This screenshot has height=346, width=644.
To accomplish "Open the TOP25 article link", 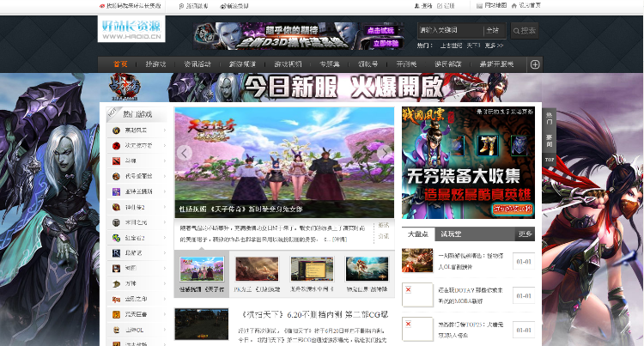I will click(x=471, y=330).
